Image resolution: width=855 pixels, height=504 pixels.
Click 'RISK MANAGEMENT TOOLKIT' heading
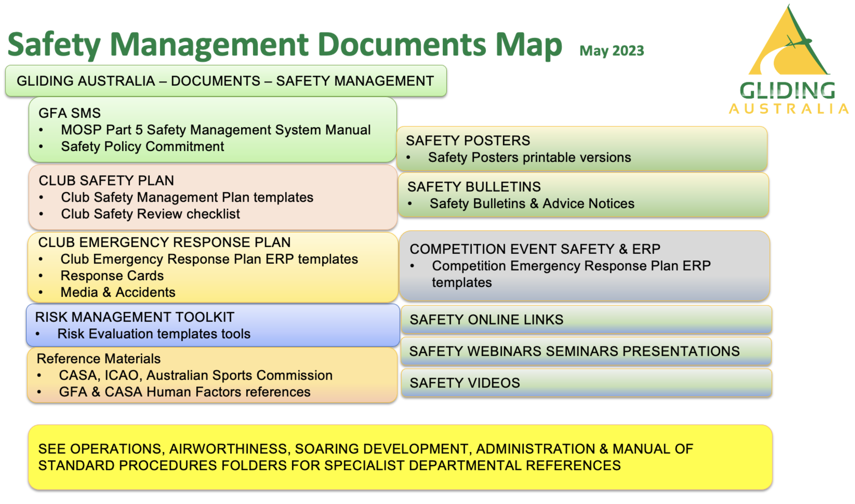[134, 317]
